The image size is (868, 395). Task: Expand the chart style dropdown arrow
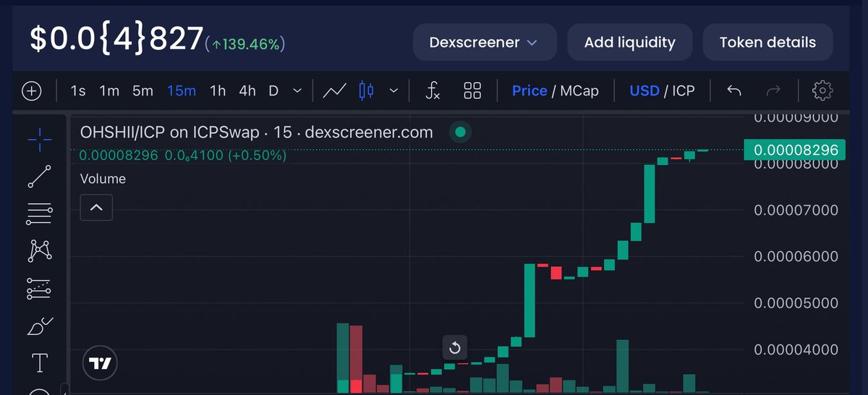pyautogui.click(x=393, y=91)
